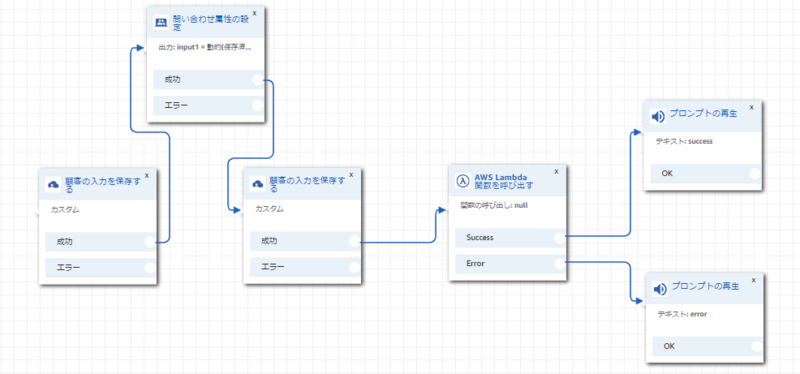Click the contact attributes icon on 問い合わせ属性の設定 block
The height and width of the screenshot is (374, 800).
pos(161,23)
